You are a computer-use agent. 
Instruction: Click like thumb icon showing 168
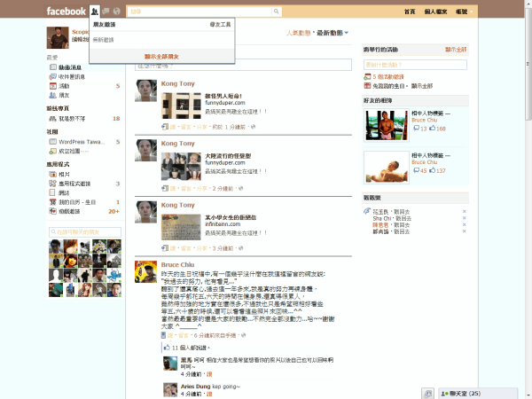click(433, 129)
